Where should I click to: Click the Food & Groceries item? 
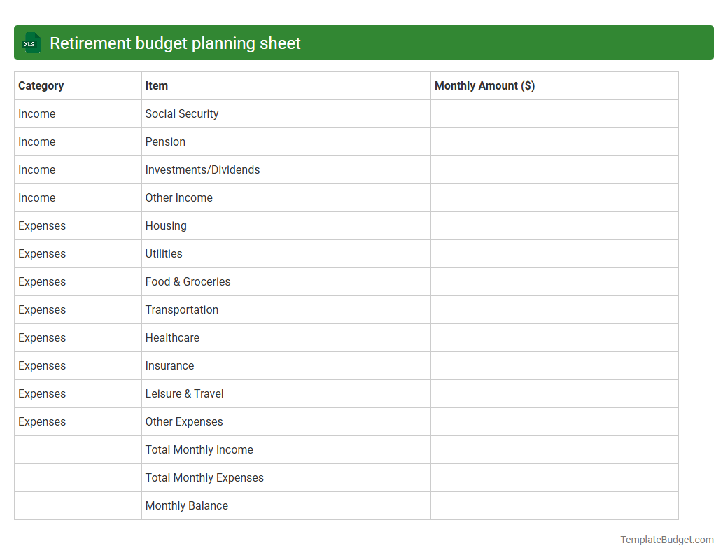pyautogui.click(x=188, y=281)
